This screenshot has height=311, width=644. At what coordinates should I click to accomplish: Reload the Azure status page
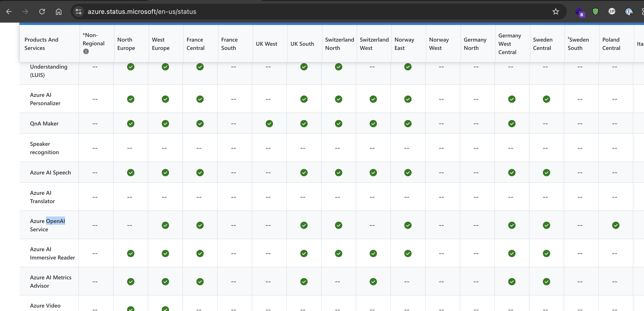tap(42, 12)
